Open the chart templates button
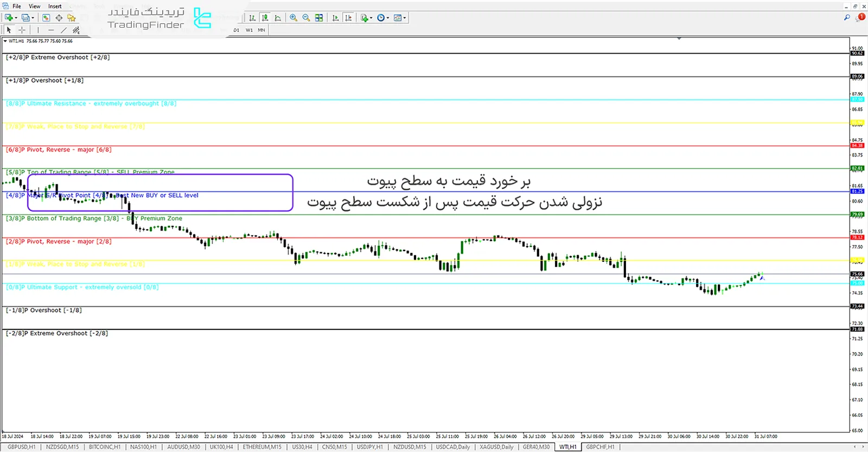Screen dimensions: 868x452 tap(398, 18)
